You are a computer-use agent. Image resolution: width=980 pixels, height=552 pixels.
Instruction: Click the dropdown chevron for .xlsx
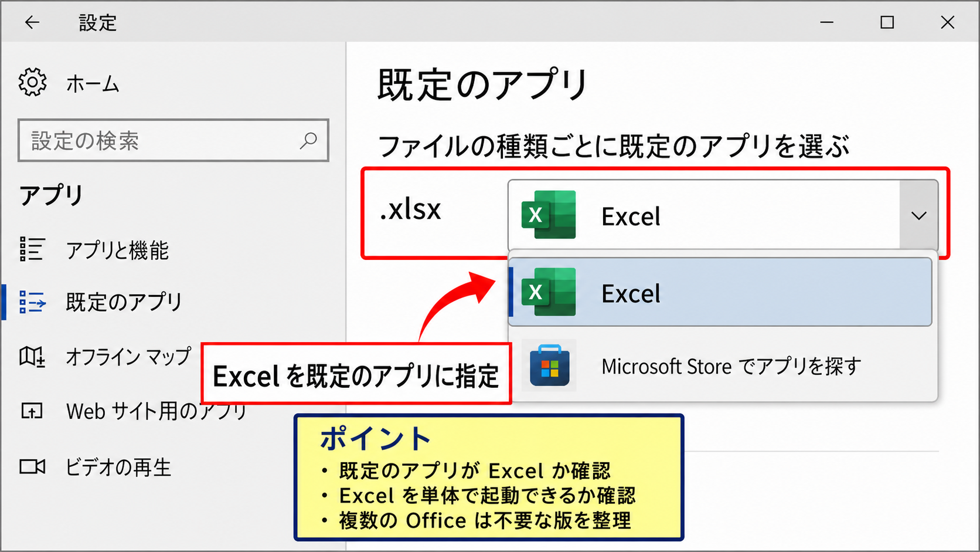[919, 215]
